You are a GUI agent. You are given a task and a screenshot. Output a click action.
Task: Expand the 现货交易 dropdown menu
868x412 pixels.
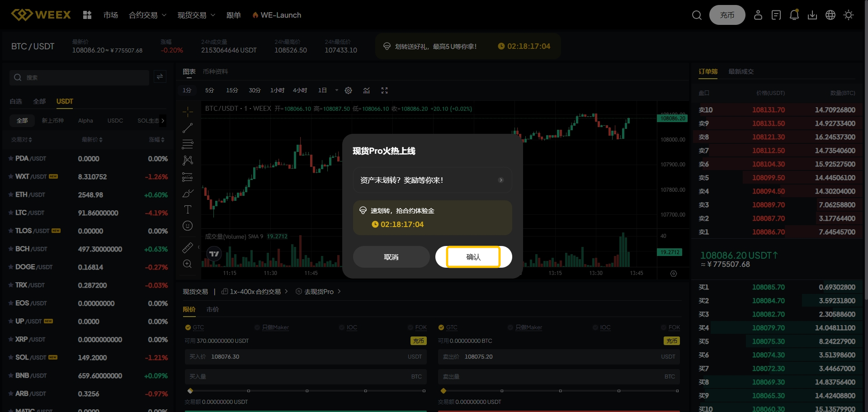click(x=196, y=15)
